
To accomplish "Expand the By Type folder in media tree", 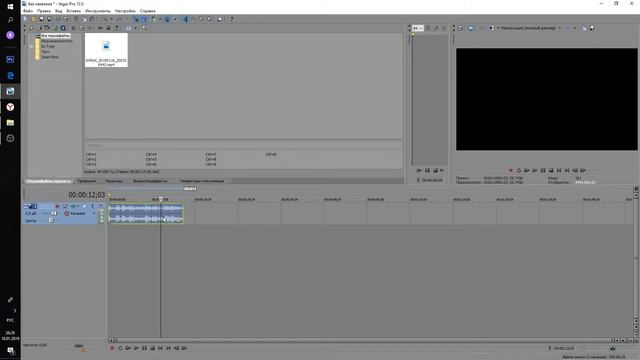I will [32, 46].
